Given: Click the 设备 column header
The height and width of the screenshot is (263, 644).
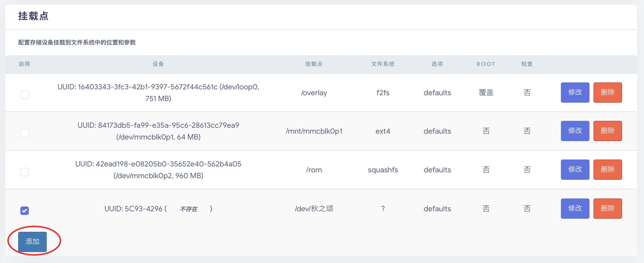Looking at the screenshot, I should [x=158, y=64].
